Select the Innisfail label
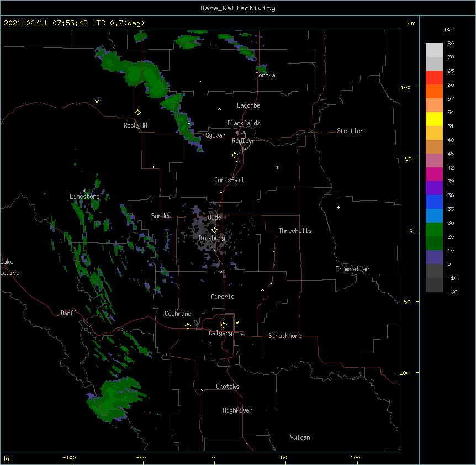The image size is (476, 465). (229, 180)
